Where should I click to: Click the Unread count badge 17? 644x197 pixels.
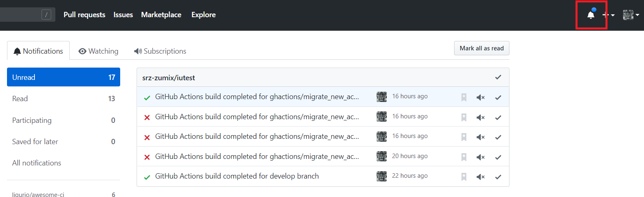(x=112, y=77)
